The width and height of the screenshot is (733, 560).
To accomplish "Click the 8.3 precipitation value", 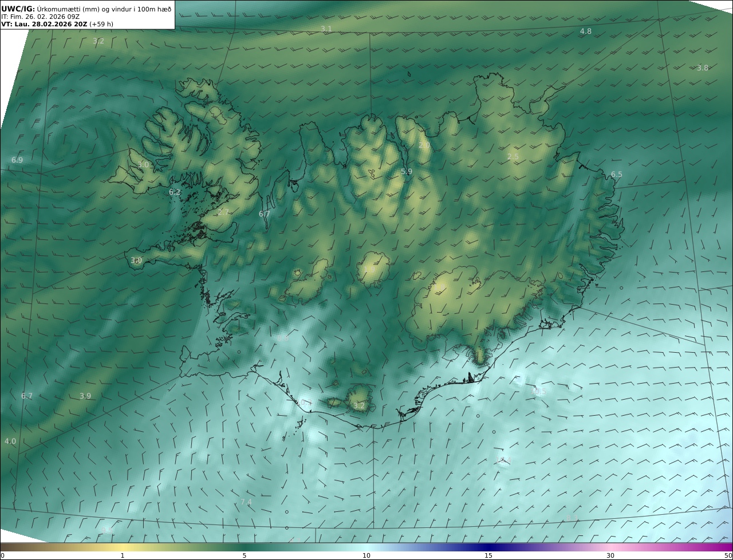I will pos(572,518).
